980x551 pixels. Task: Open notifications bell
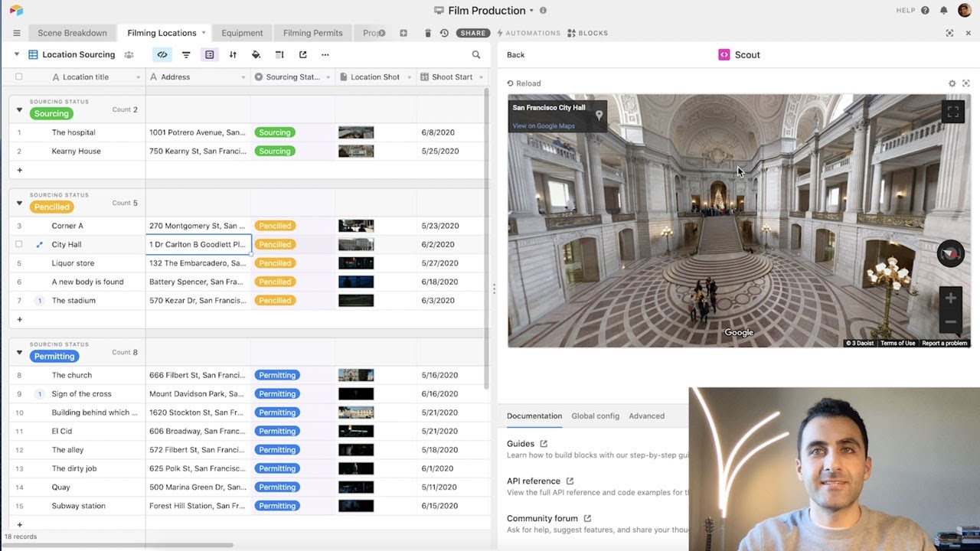point(944,11)
